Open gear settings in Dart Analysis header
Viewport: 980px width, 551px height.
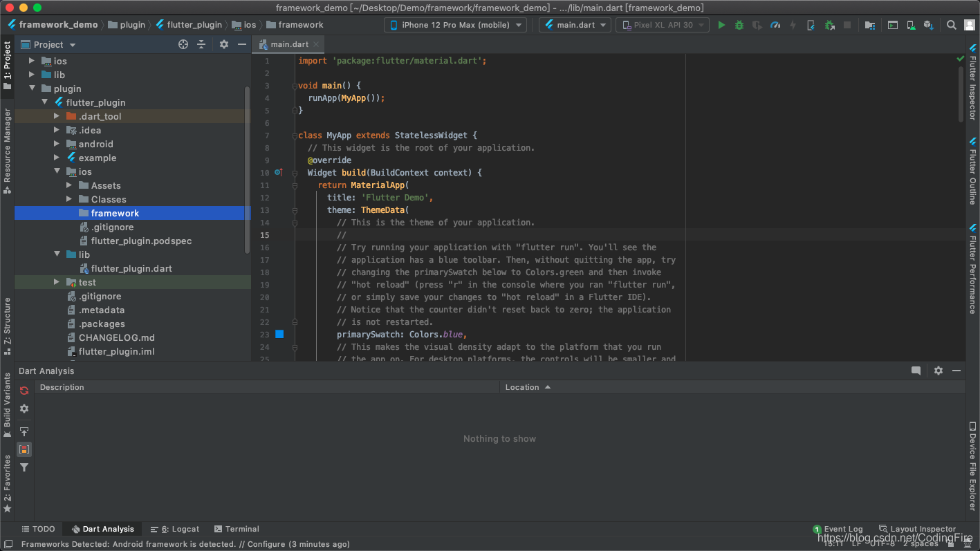(x=939, y=371)
